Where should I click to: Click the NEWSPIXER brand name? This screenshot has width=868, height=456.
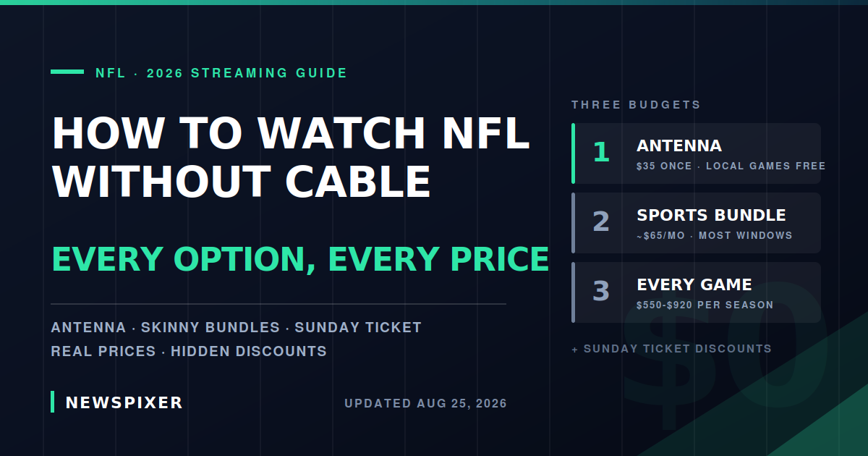click(x=124, y=403)
